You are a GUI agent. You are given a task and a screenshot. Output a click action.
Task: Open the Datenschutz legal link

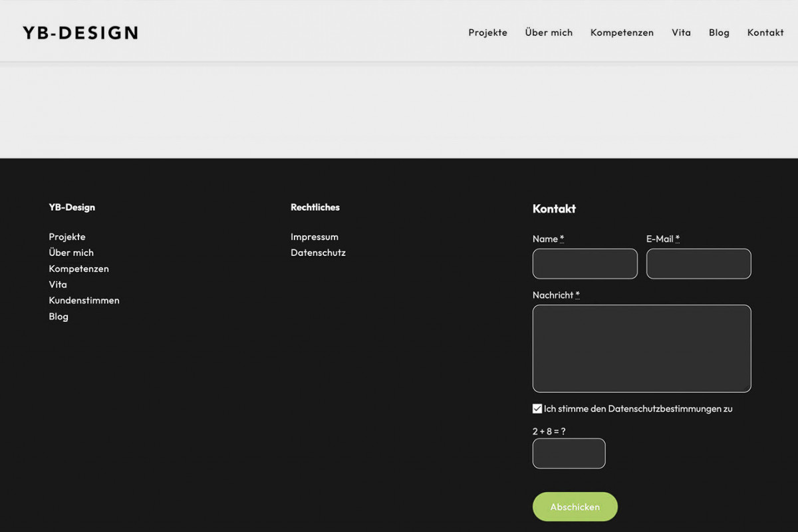318,253
